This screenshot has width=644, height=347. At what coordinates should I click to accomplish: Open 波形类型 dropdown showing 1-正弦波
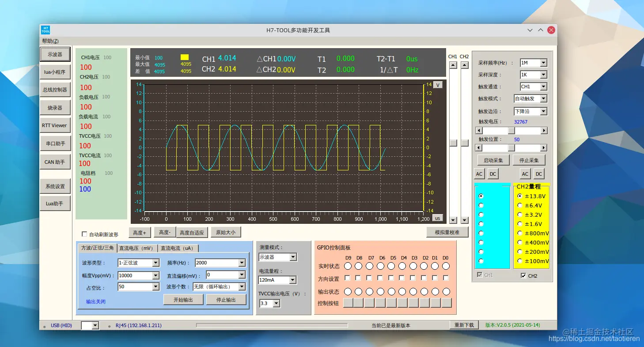(155, 263)
